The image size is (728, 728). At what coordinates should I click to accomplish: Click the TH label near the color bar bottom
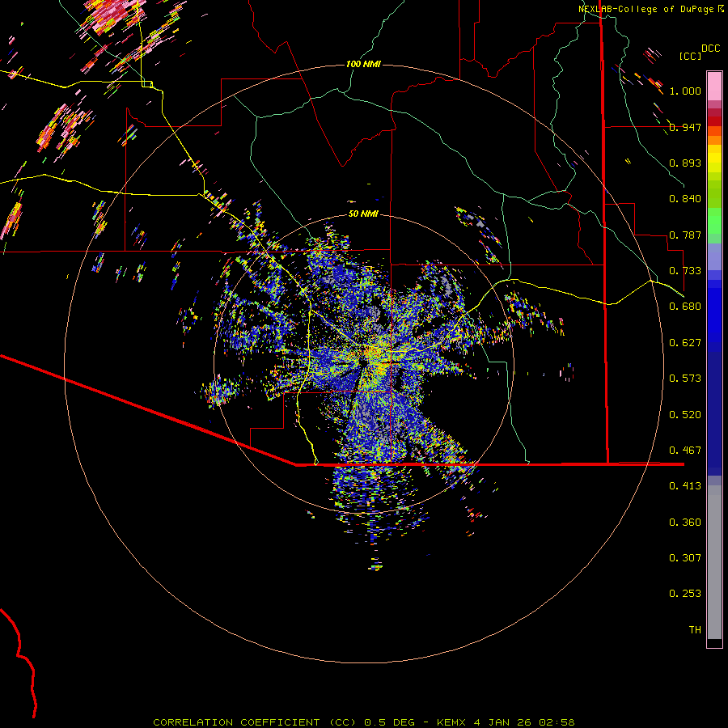pos(695,630)
